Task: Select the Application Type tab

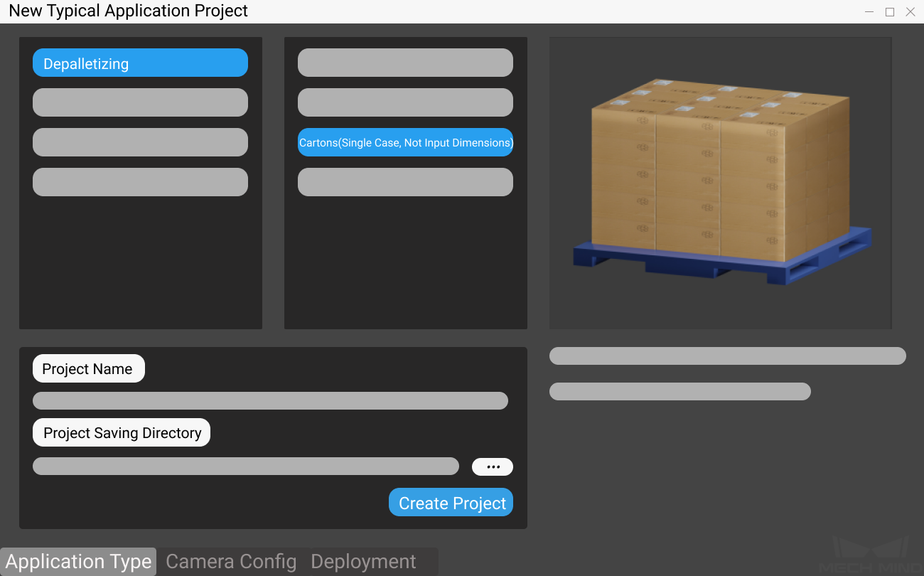Action: (x=78, y=561)
